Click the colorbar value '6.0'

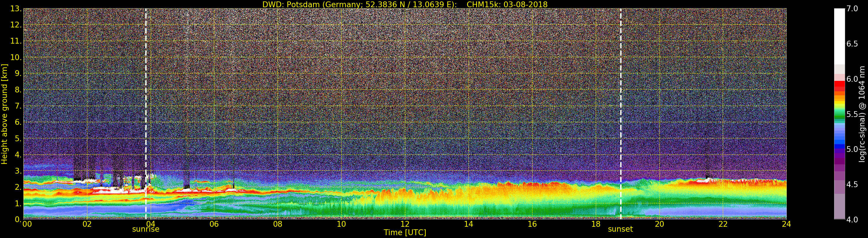(852, 79)
